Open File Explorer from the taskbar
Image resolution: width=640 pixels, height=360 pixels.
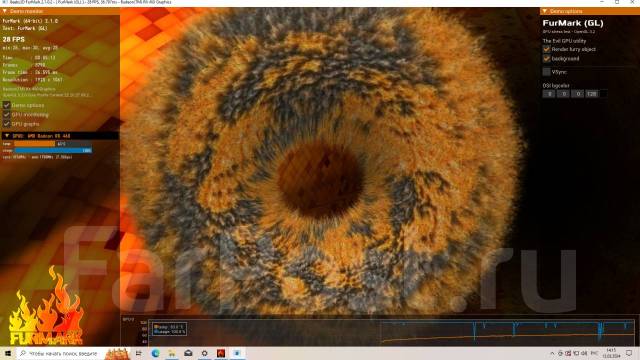pos(172,353)
